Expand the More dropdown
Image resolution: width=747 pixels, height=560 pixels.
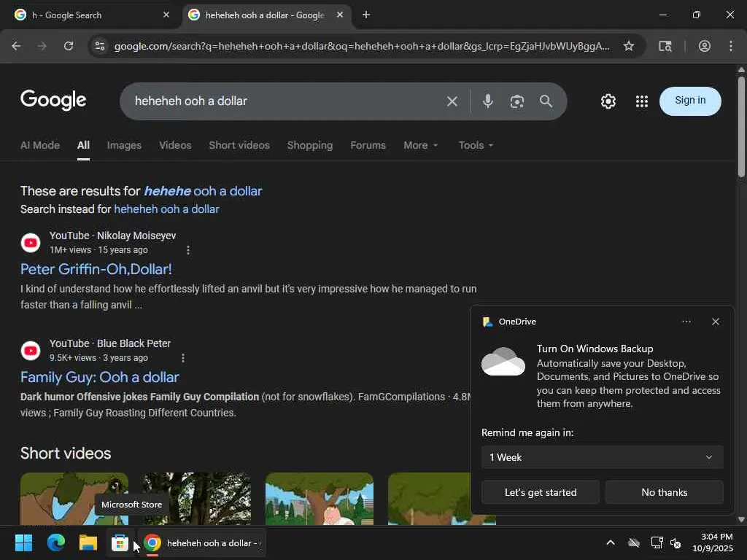pyautogui.click(x=420, y=145)
